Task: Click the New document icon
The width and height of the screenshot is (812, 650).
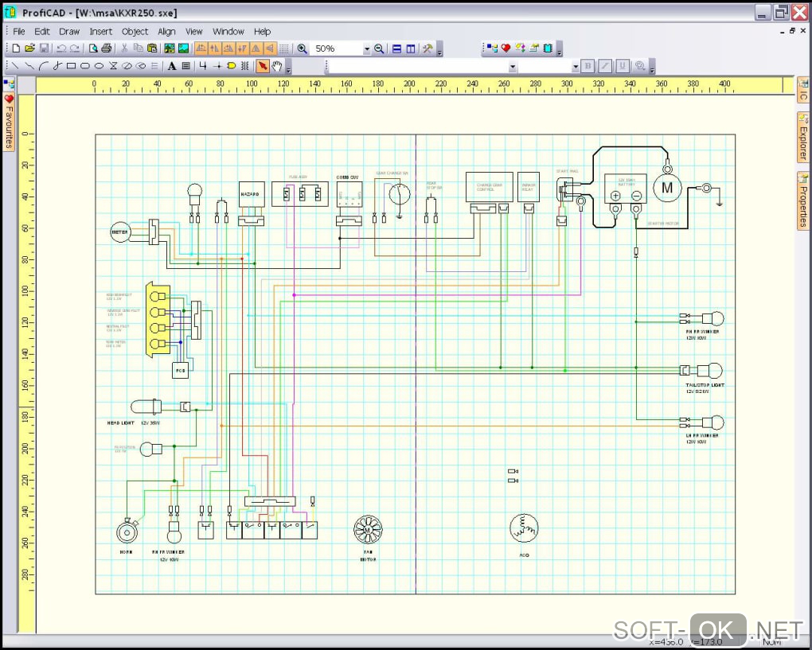Action: (17, 49)
